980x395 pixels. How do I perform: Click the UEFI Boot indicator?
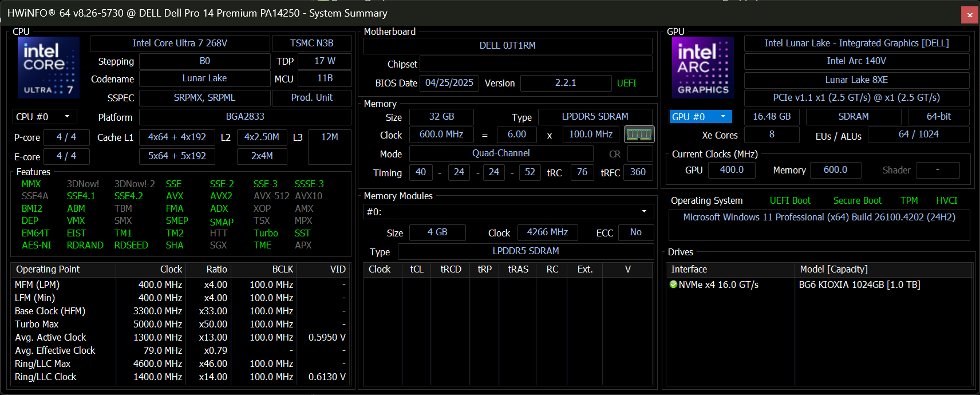tap(790, 201)
